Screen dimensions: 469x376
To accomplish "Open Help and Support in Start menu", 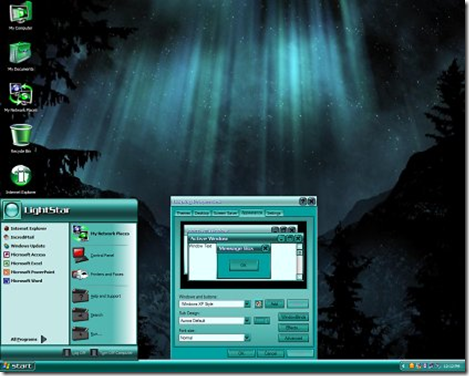I will [97, 296].
